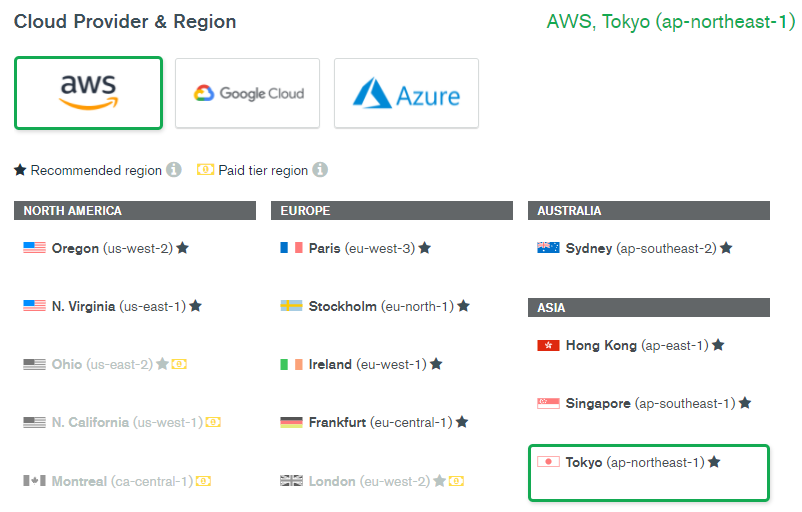Select Tokyo (ap-northeast-1) region
Screen dimensions: 802x512
[x=649, y=473]
